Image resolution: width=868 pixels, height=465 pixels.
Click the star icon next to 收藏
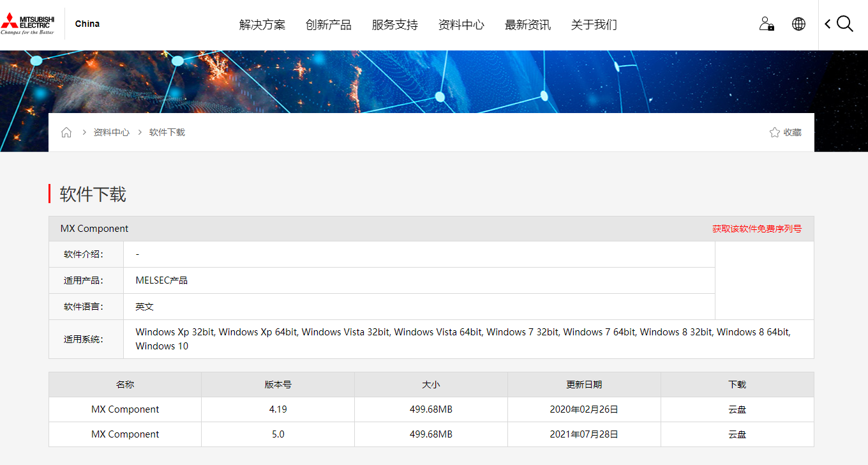click(774, 132)
